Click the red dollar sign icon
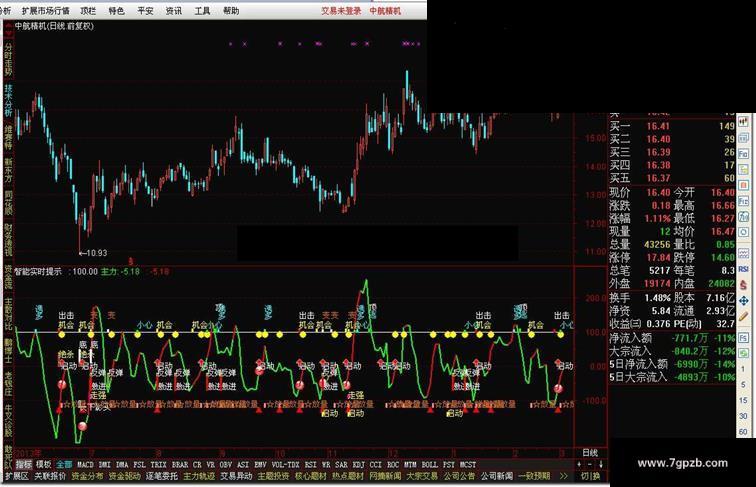 [743, 285]
